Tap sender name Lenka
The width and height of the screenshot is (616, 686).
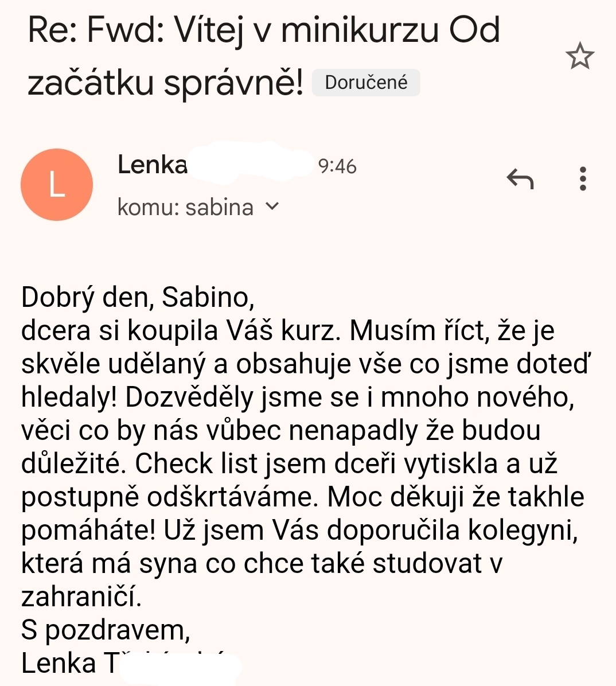[153, 165]
